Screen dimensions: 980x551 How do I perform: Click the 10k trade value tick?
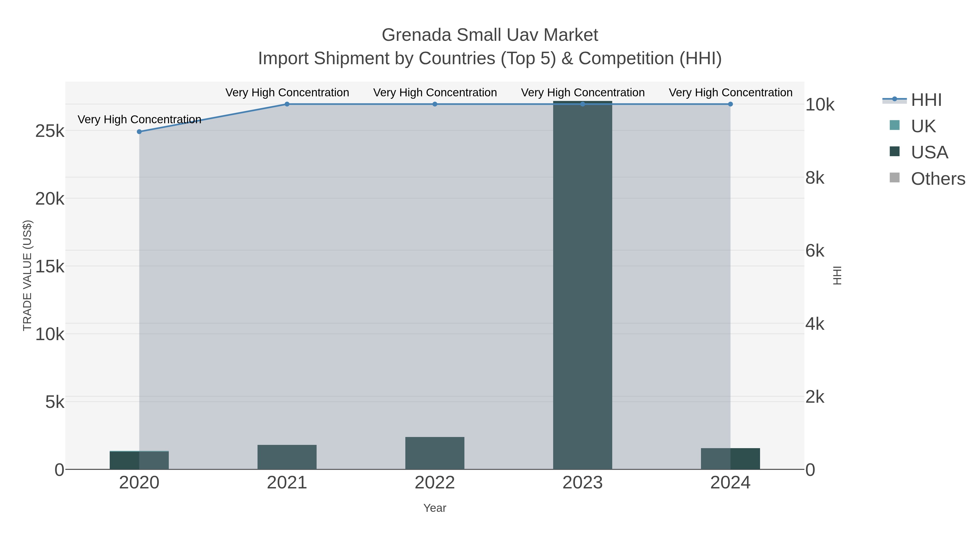(50, 334)
